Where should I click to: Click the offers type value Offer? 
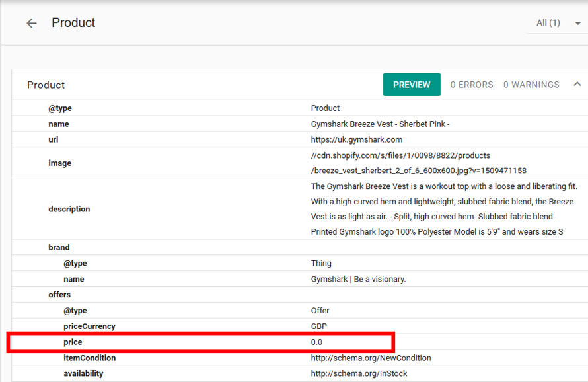pyautogui.click(x=320, y=311)
